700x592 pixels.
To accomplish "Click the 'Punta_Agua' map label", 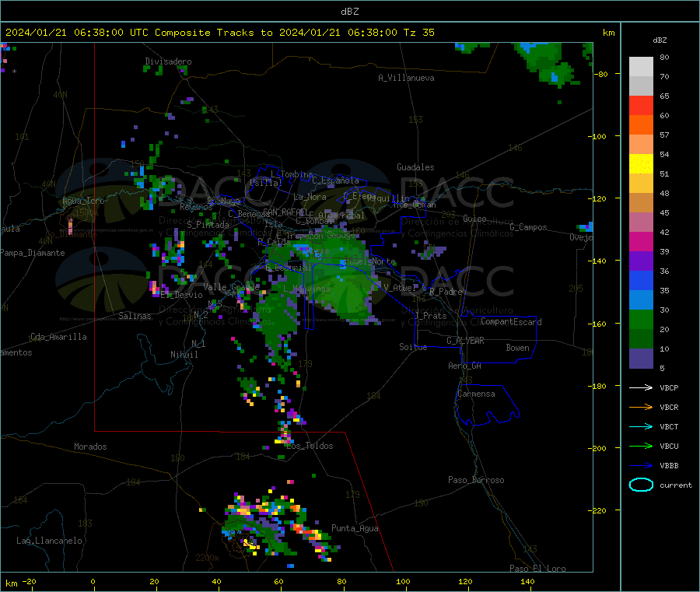I will [x=355, y=528].
